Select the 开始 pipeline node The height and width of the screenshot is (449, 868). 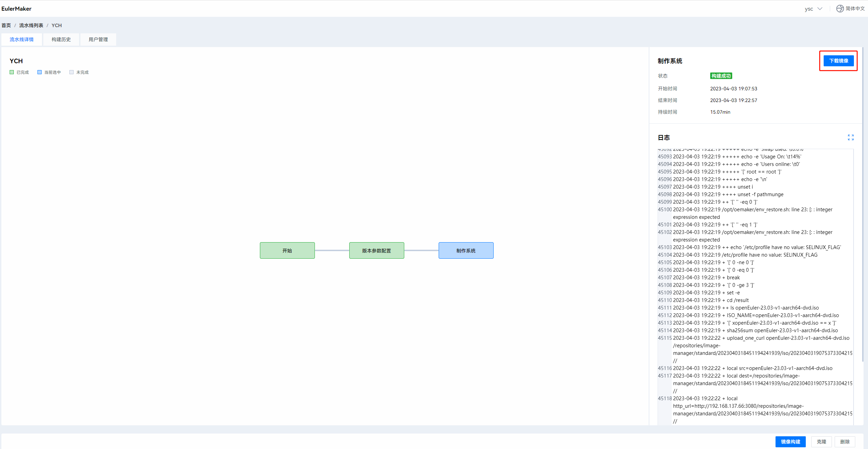(287, 250)
